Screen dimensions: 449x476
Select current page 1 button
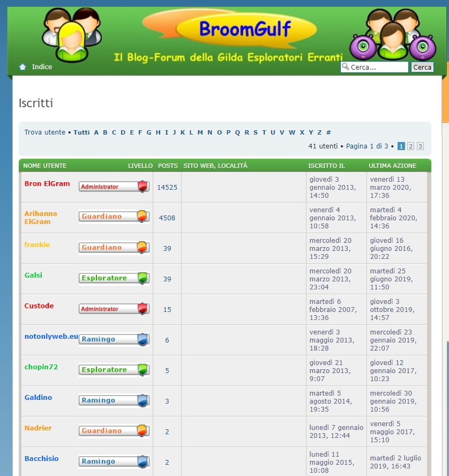(x=401, y=146)
